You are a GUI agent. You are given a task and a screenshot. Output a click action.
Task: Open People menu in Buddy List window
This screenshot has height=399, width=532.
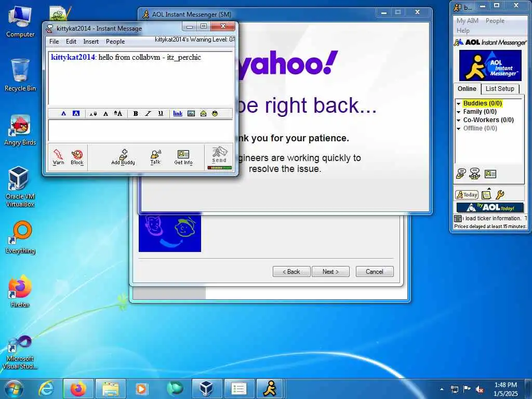coord(495,21)
